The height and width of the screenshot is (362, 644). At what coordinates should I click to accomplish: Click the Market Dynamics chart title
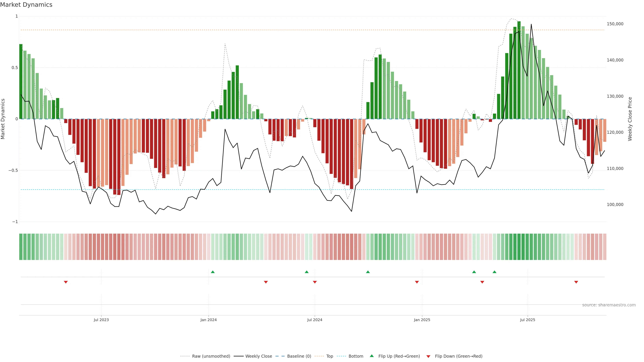click(x=26, y=5)
